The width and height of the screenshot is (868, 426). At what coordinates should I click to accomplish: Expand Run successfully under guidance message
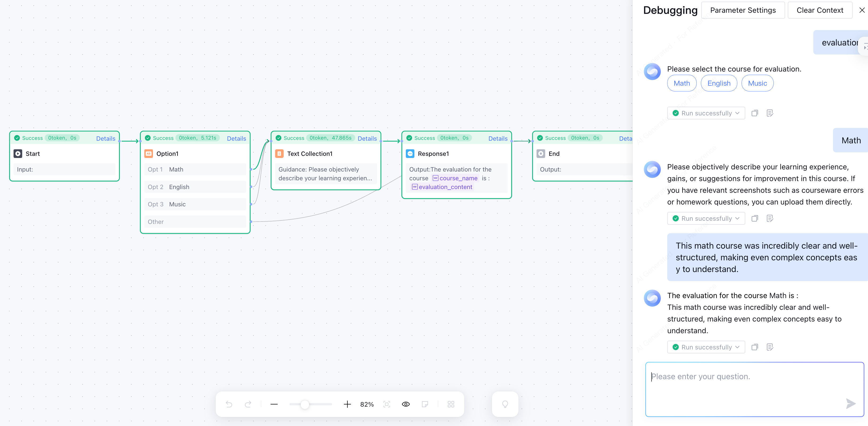tap(706, 219)
